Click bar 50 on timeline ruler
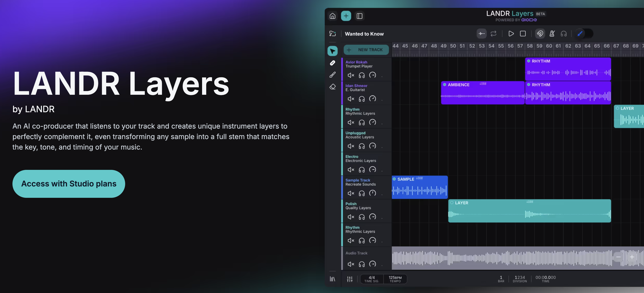This screenshot has height=293, width=644. (x=453, y=46)
